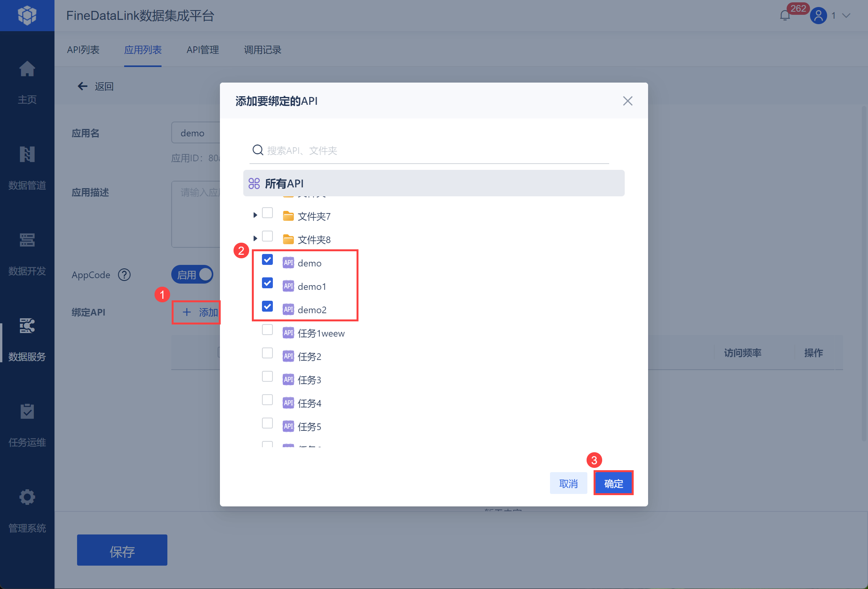Click AppCode help question mark icon
This screenshot has width=868, height=589.
124,275
